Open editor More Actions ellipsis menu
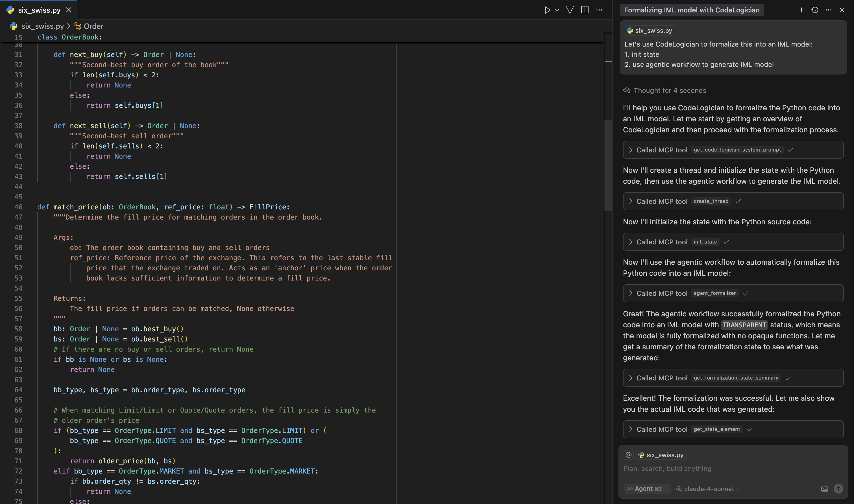The width and height of the screenshot is (854, 504). [x=599, y=10]
